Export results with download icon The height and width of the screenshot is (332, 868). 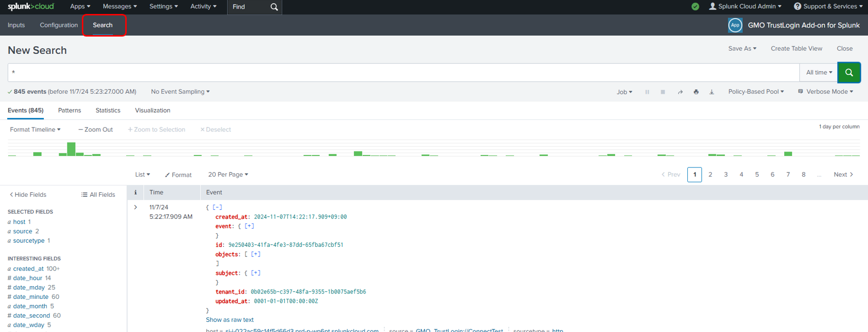711,92
